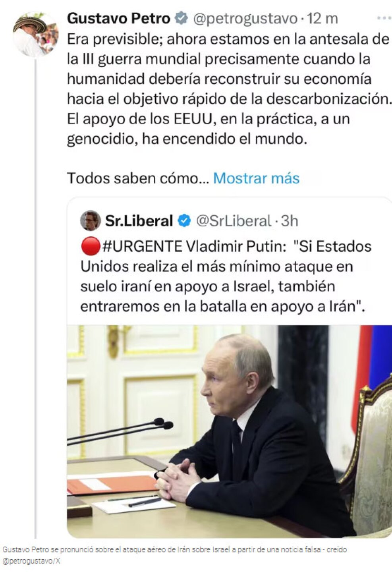Click the red circle emoji before #URGENTE

[91, 246]
